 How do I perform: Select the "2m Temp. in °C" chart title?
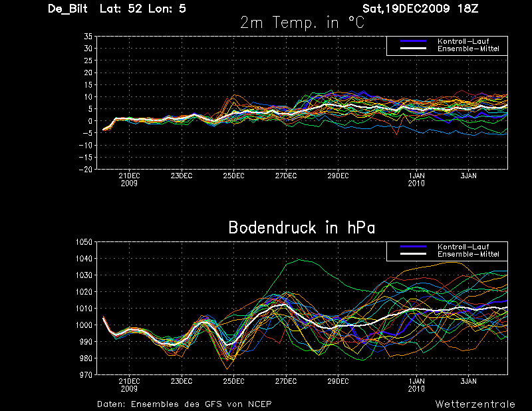pyautogui.click(x=302, y=24)
